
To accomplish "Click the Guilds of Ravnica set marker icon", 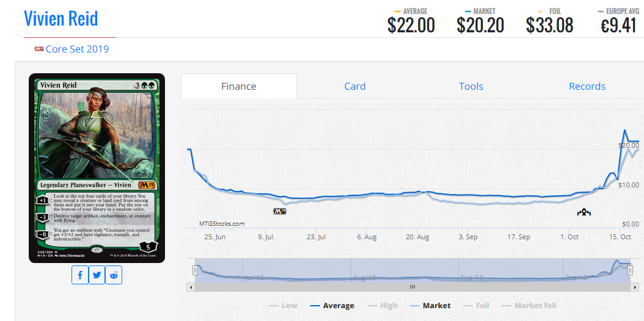I will tap(584, 212).
